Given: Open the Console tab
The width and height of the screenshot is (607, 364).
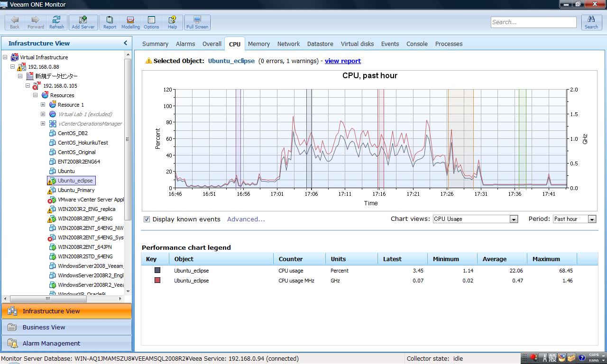Looking at the screenshot, I should (417, 44).
